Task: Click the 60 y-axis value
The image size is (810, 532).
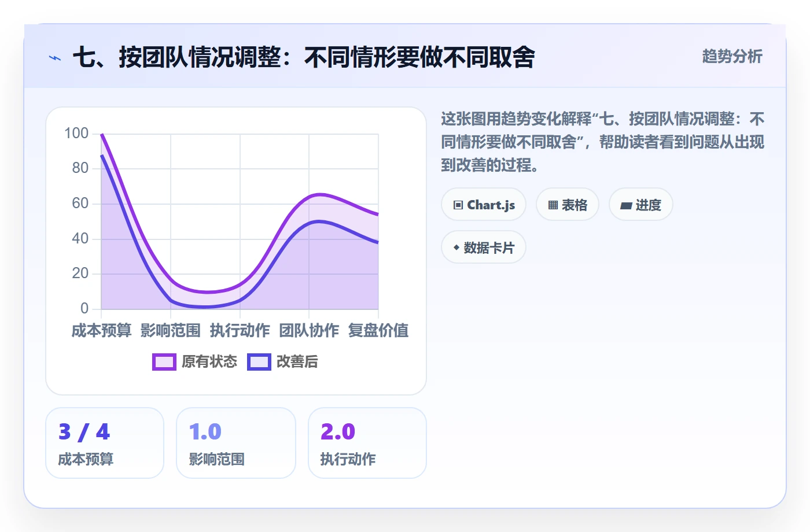Action: pos(80,204)
